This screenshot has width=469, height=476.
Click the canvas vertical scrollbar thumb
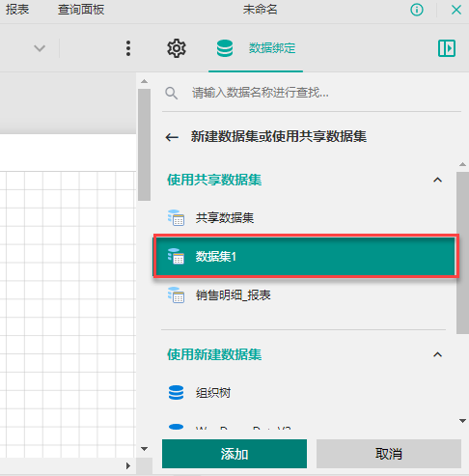tap(144, 145)
